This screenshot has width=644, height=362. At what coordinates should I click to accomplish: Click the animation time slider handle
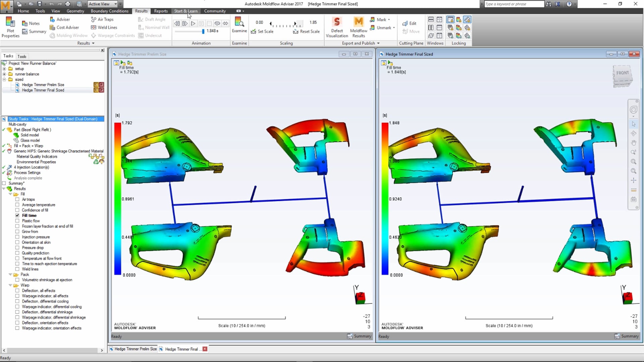(x=203, y=31)
